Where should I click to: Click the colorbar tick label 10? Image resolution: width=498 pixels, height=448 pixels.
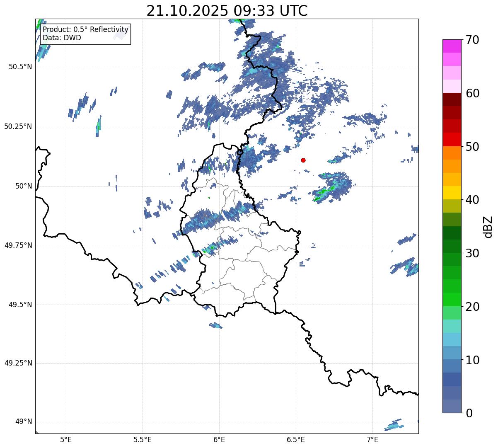[472, 360]
